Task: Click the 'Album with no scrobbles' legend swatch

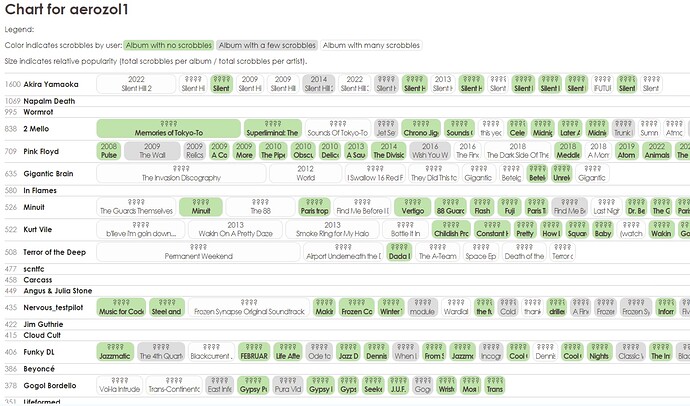Action: coord(169,45)
